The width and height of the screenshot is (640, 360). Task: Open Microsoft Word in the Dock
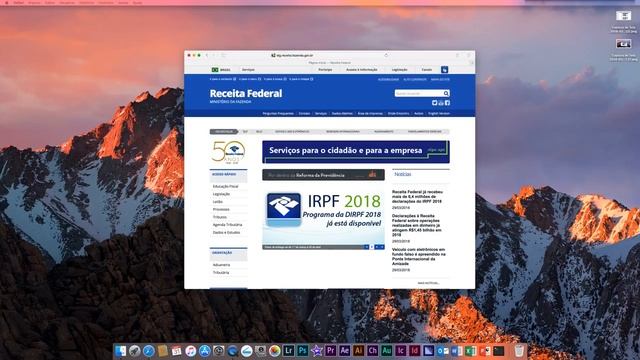(456, 351)
